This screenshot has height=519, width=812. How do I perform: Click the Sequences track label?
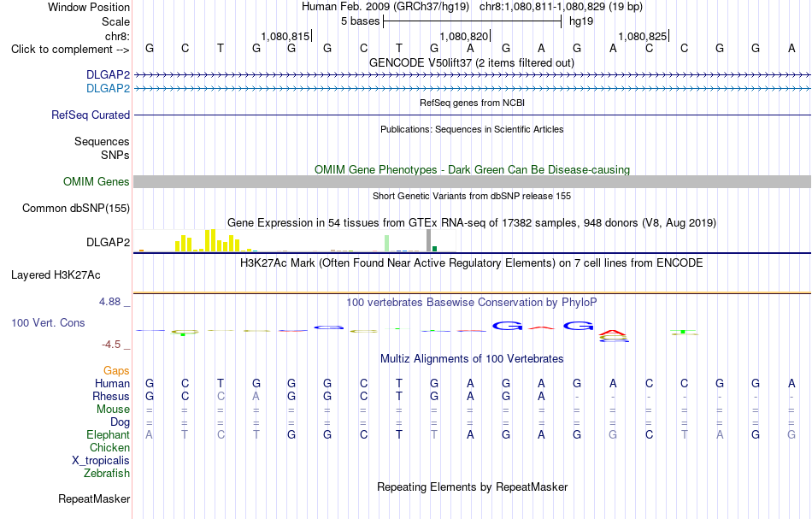pyautogui.click(x=102, y=141)
